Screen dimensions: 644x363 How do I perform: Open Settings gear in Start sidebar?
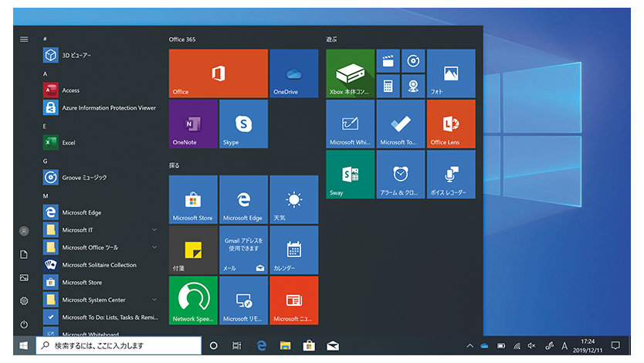pos(24,301)
